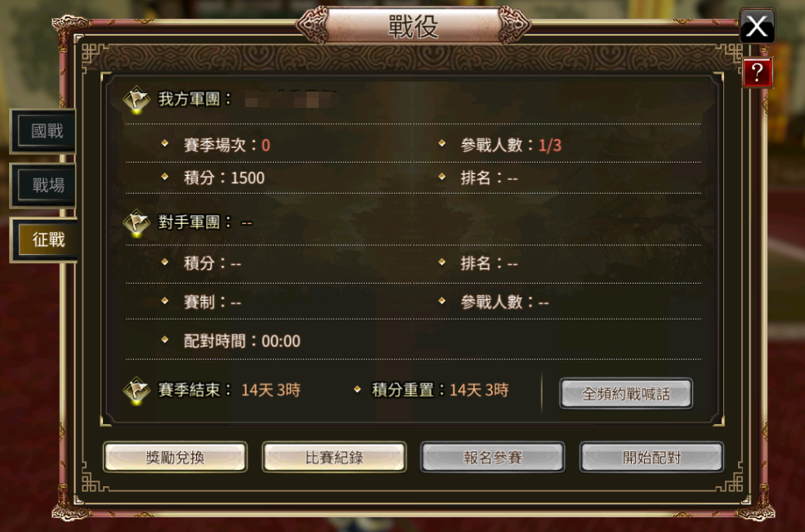Click 報名參賽 to register
Screen dimensions: 805x532
tap(493, 457)
